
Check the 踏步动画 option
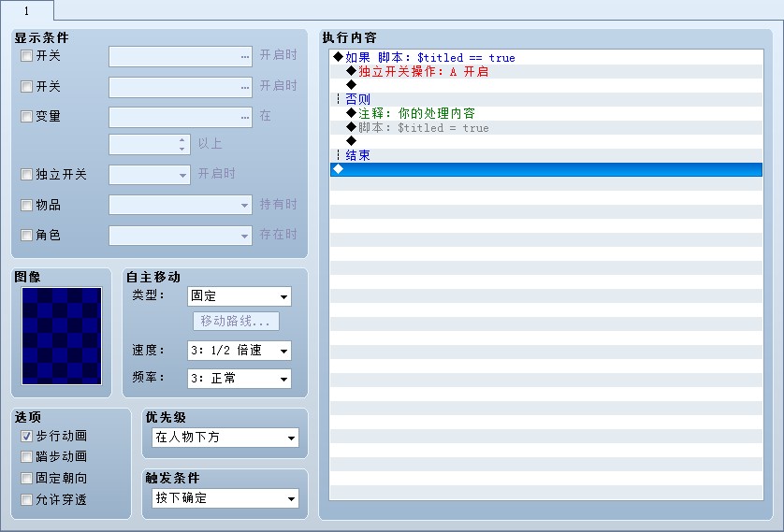click(26, 456)
